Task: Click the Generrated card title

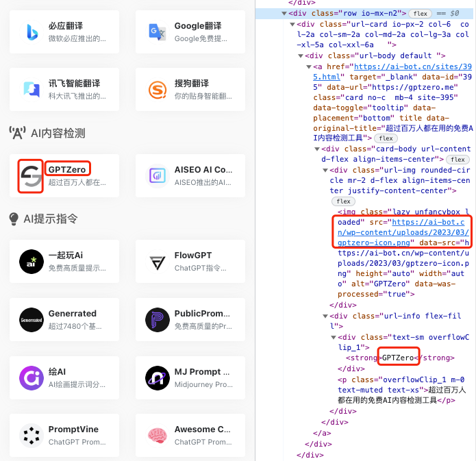Action: click(72, 314)
